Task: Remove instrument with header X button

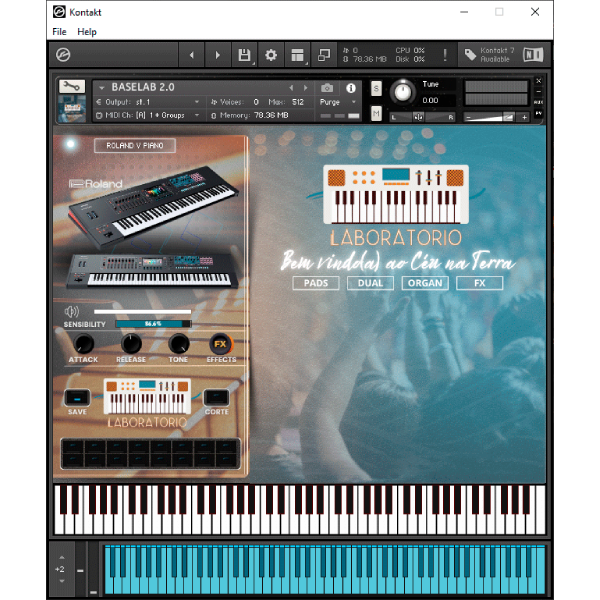Action: [538, 81]
